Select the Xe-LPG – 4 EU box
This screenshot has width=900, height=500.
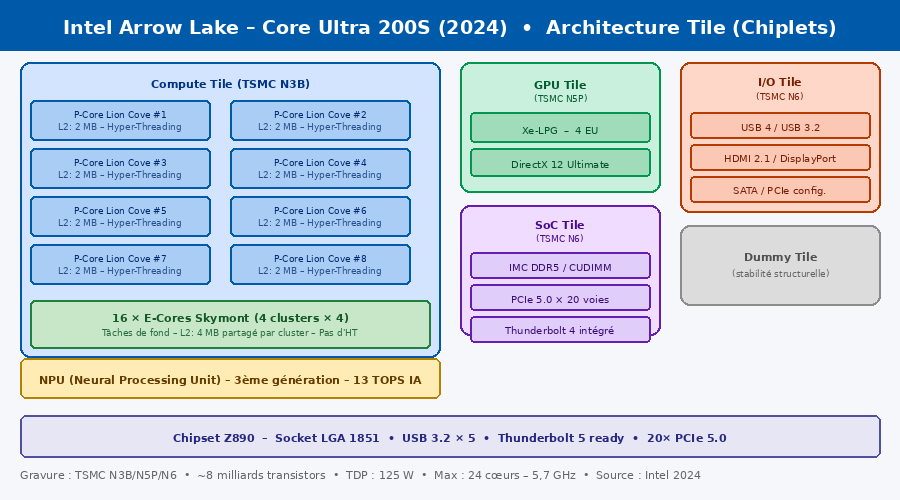560,127
